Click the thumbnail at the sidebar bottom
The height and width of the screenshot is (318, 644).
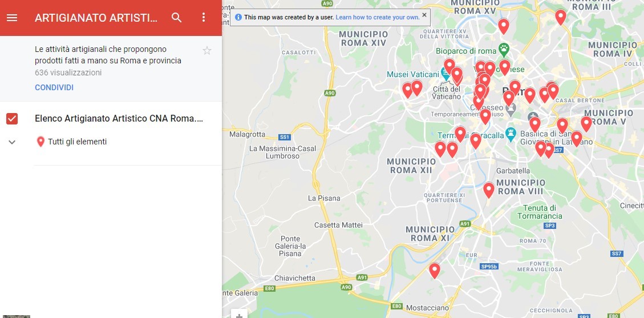point(17,316)
